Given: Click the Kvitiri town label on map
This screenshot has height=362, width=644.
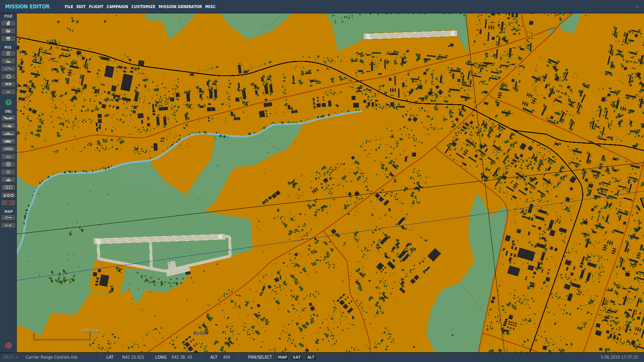Looking at the screenshot, I should 200,333.
